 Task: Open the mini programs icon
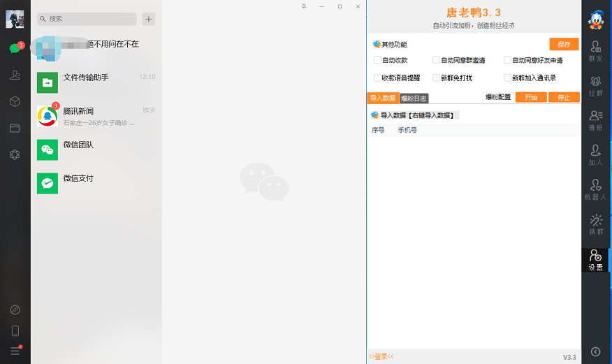point(15,310)
